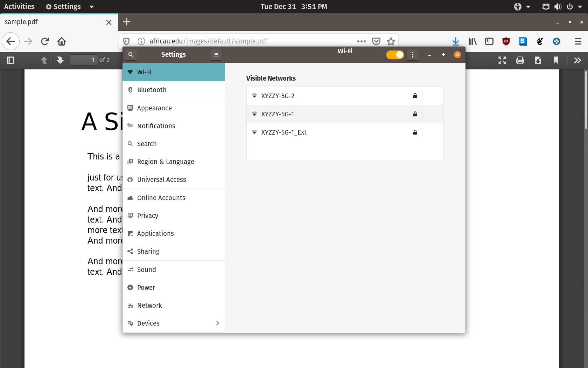Open the system status menu chevron
This screenshot has height=368, width=588.
pyautogui.click(x=580, y=6)
